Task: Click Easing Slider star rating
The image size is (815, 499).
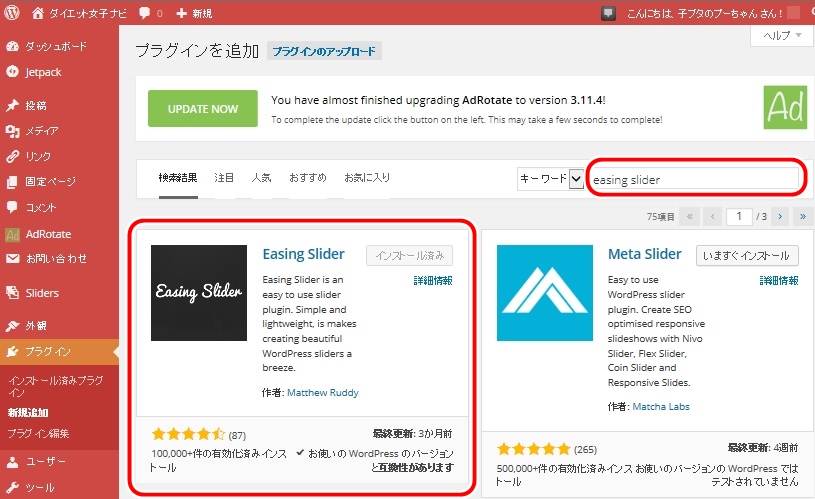Action: click(x=188, y=434)
